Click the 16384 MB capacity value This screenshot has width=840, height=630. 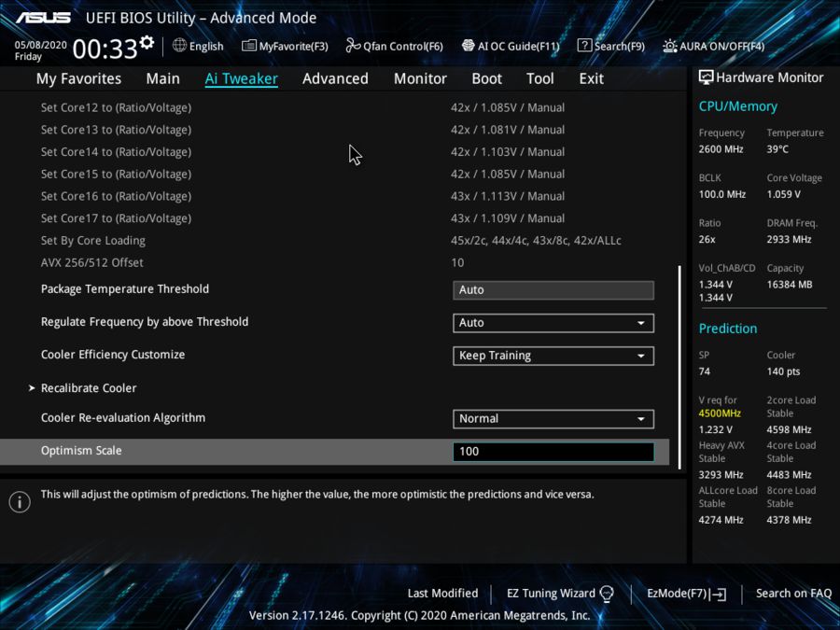[789, 284]
